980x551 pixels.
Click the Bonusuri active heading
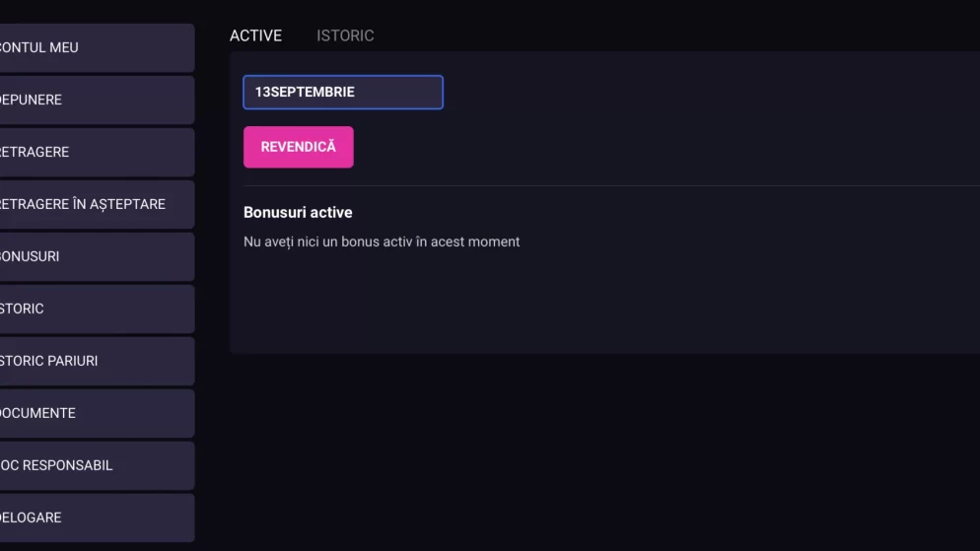tap(298, 212)
